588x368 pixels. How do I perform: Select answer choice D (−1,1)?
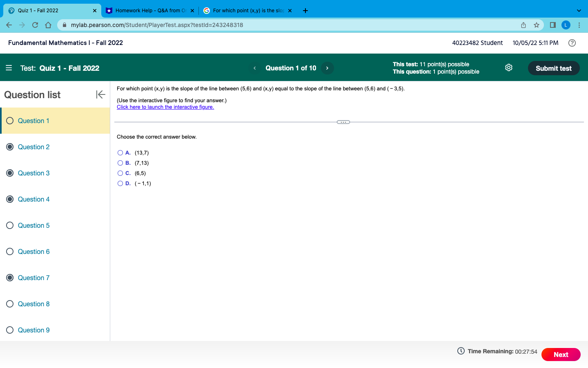click(x=120, y=183)
